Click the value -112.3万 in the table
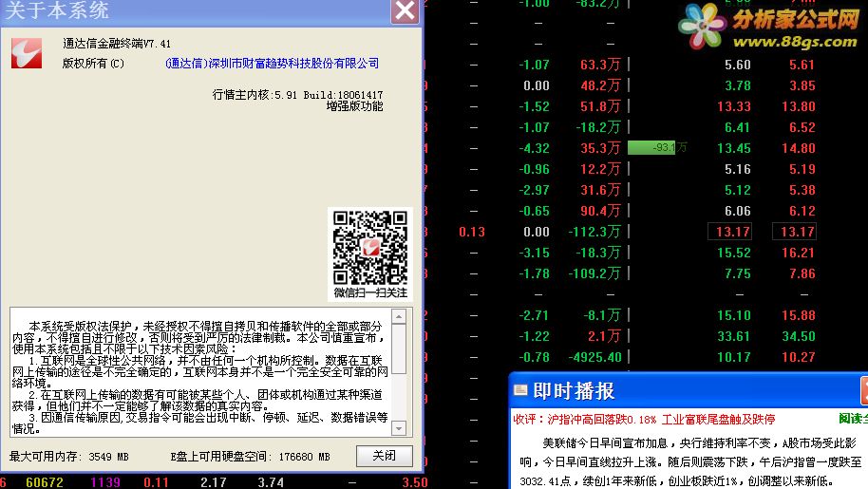 point(594,232)
